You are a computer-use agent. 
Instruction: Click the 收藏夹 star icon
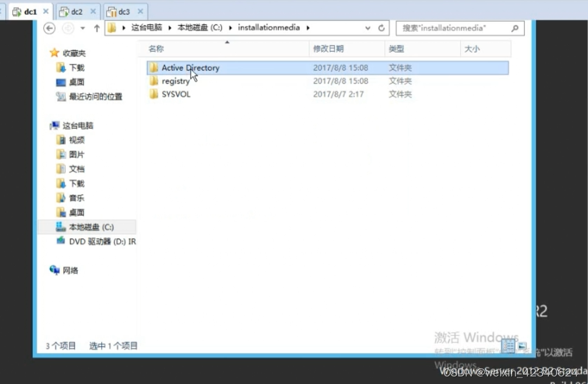click(x=54, y=53)
